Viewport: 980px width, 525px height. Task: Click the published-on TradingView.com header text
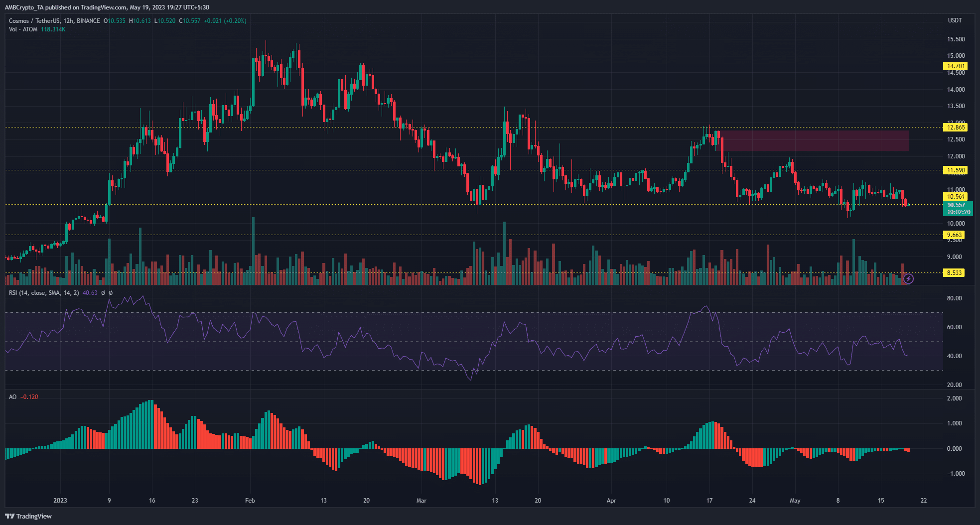[x=107, y=7]
